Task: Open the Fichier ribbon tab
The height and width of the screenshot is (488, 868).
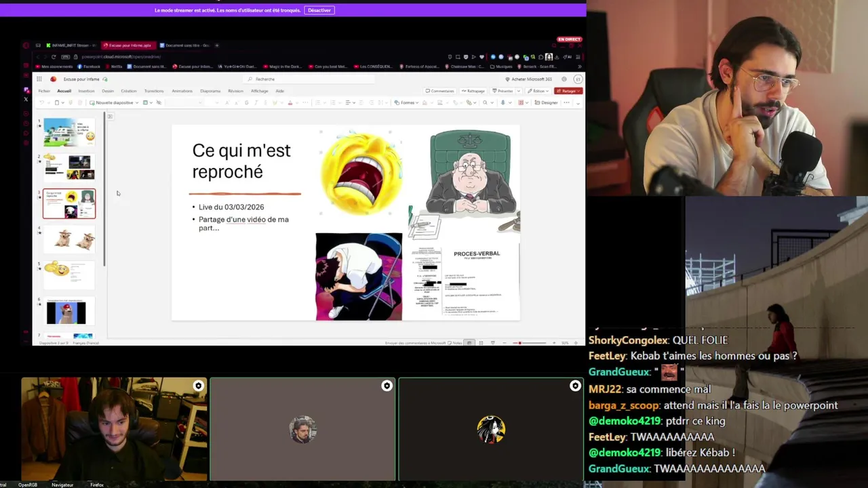Action: tap(44, 91)
